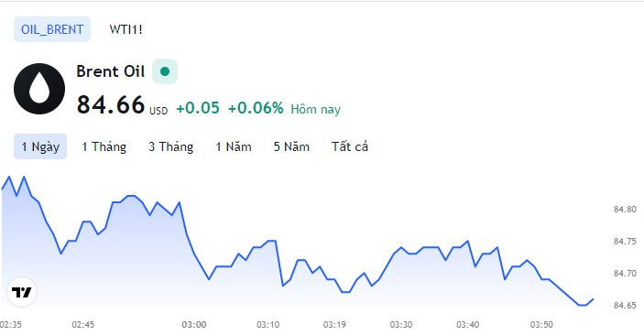The height and width of the screenshot is (335, 644).
Task: Click the 03:10 time axis label
Action: tap(268, 325)
